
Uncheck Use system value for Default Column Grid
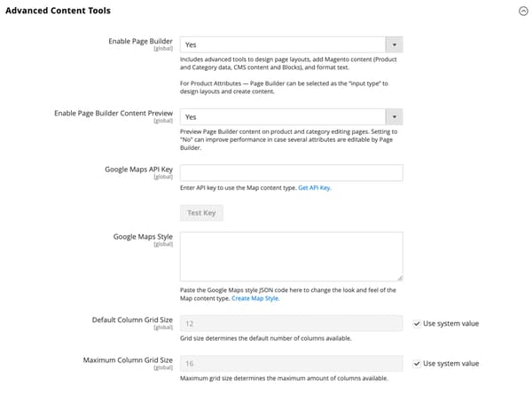pyautogui.click(x=419, y=323)
